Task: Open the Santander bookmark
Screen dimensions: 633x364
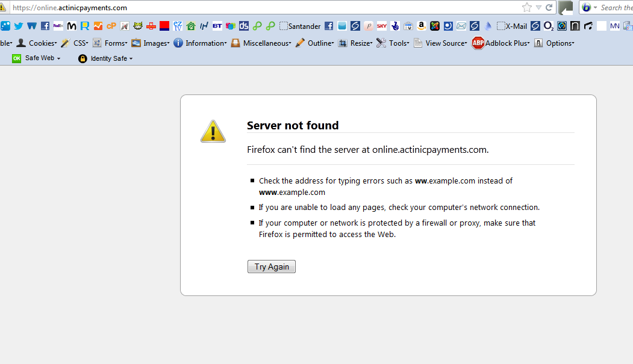Action: pos(300,26)
